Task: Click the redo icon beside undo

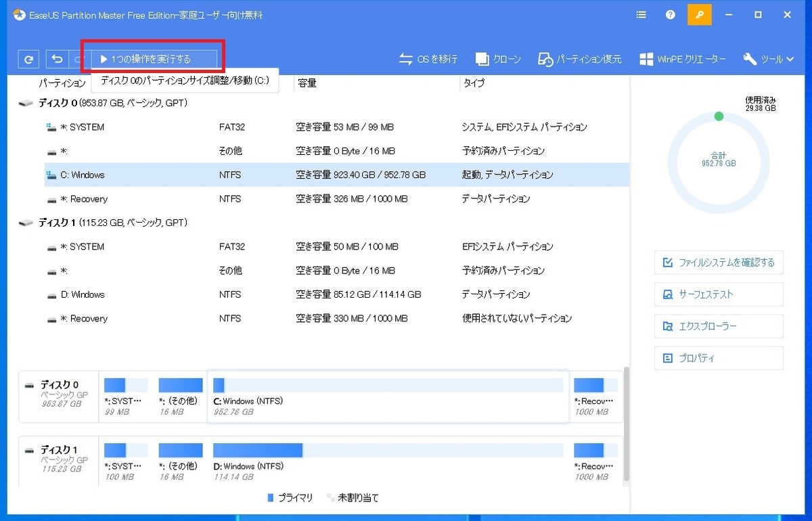Action: click(78, 60)
